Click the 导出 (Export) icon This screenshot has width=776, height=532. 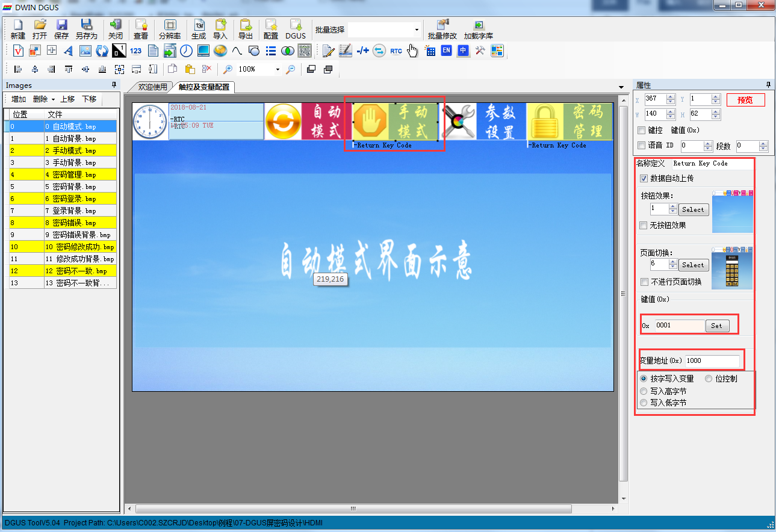click(246, 29)
